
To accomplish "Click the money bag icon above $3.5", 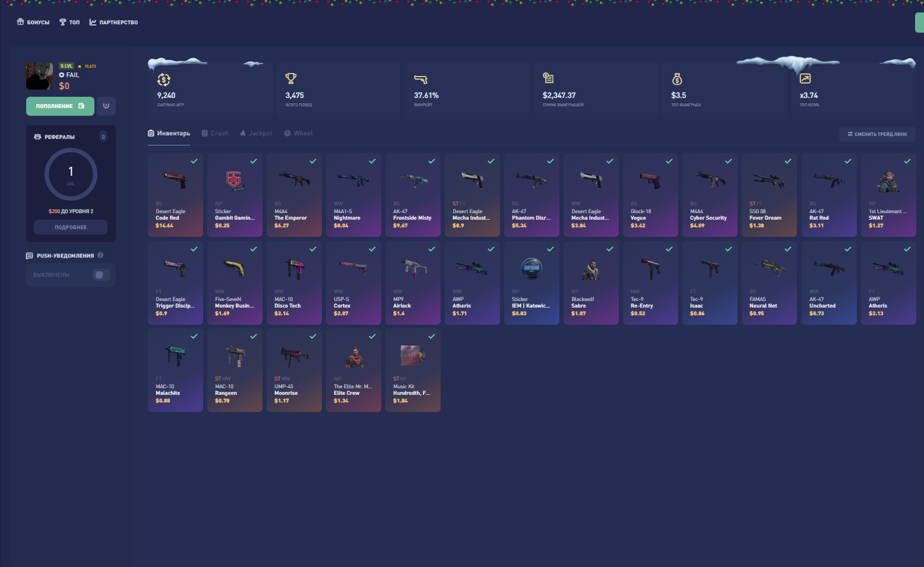I will point(677,79).
